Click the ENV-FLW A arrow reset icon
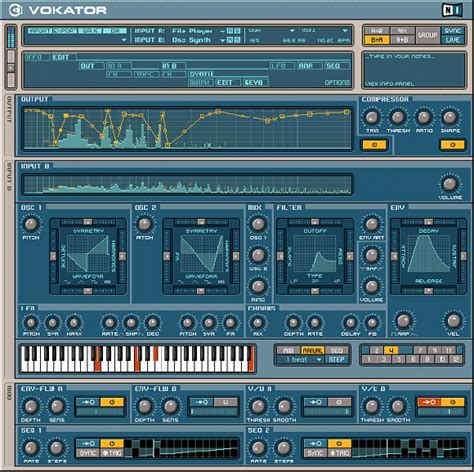Viewport: 474px width, 472px height. 88,402
